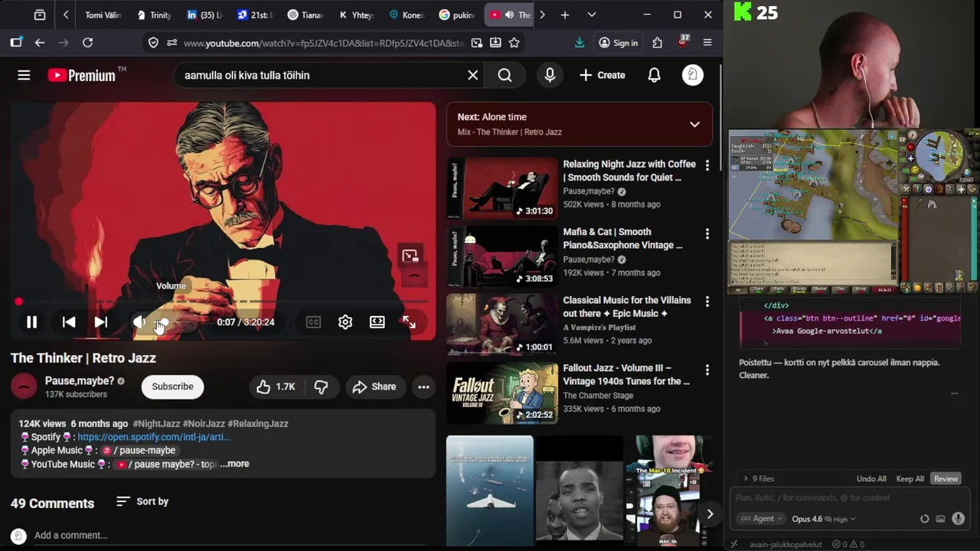
Task: Share The Thinker video
Action: click(x=374, y=386)
